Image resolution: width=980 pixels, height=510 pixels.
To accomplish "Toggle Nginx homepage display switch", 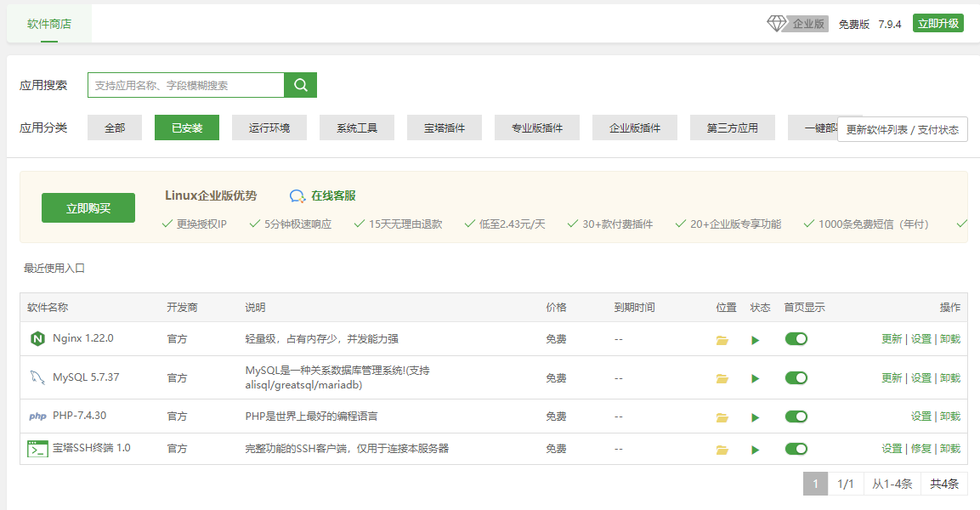I will click(x=796, y=339).
